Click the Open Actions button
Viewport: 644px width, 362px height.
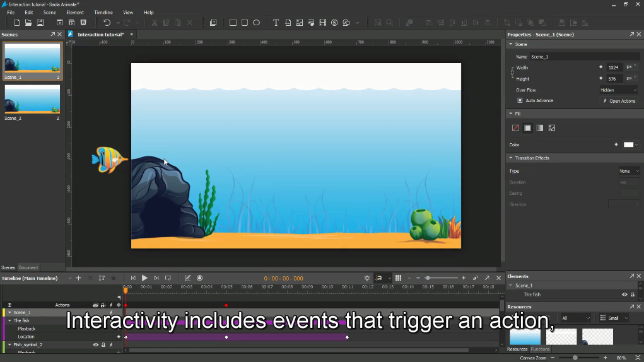click(x=619, y=101)
